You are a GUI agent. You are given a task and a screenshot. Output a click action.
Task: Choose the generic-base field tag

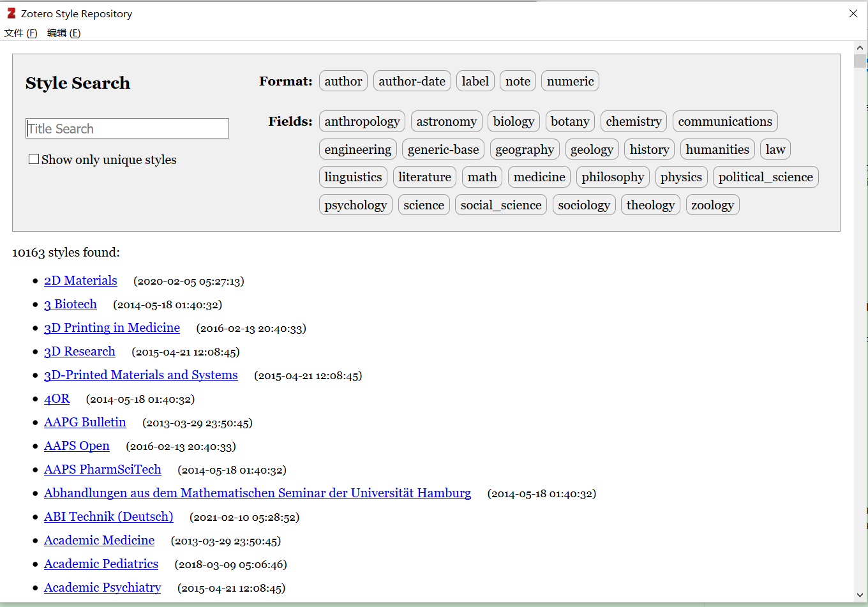443,149
